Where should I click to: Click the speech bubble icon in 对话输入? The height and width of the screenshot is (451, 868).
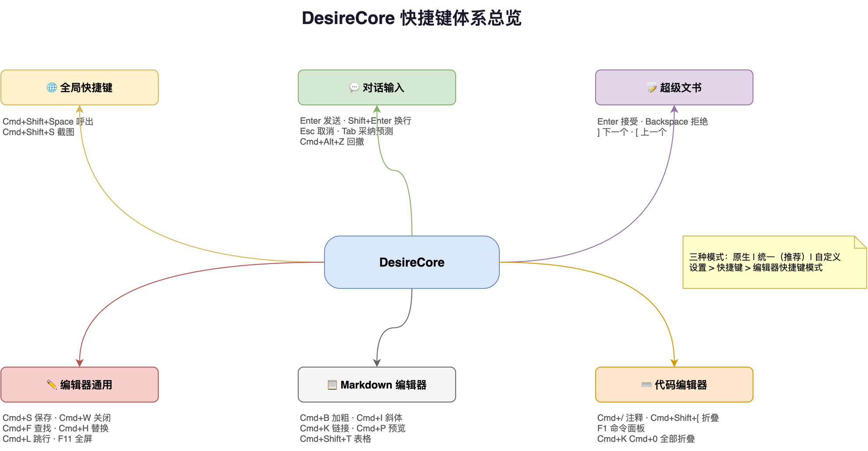click(354, 87)
